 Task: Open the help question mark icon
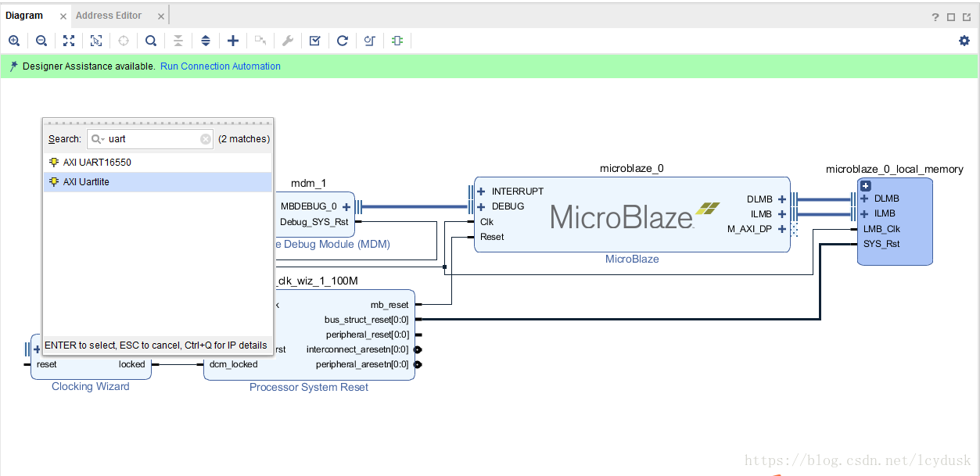click(x=935, y=17)
